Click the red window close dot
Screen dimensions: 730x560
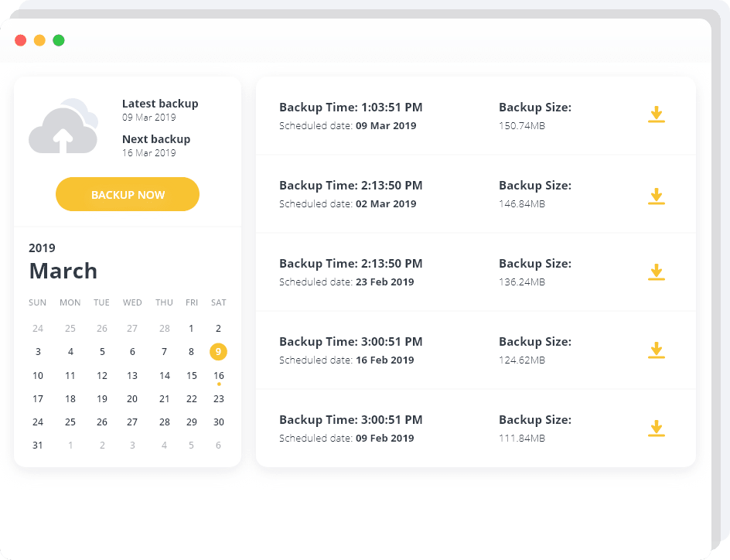tap(20, 40)
